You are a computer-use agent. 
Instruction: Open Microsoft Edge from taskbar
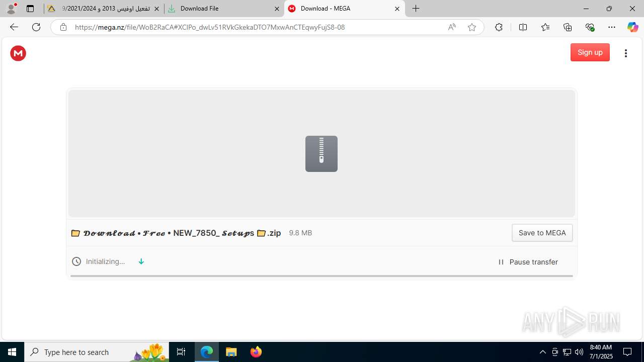click(x=207, y=352)
